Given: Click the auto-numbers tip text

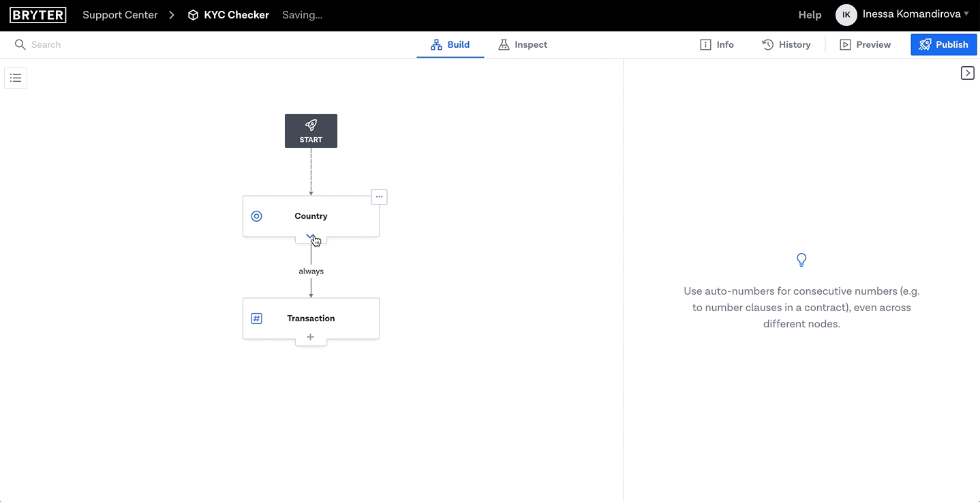Looking at the screenshot, I should point(801,308).
